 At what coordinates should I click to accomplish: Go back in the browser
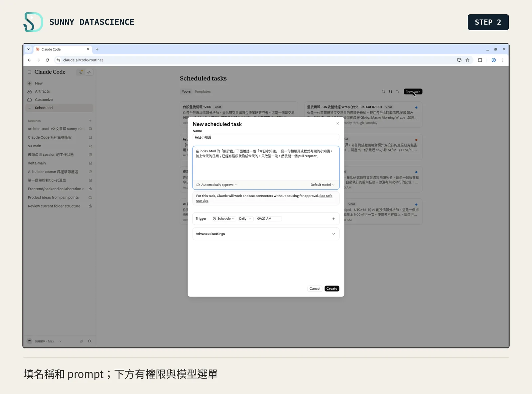[29, 60]
